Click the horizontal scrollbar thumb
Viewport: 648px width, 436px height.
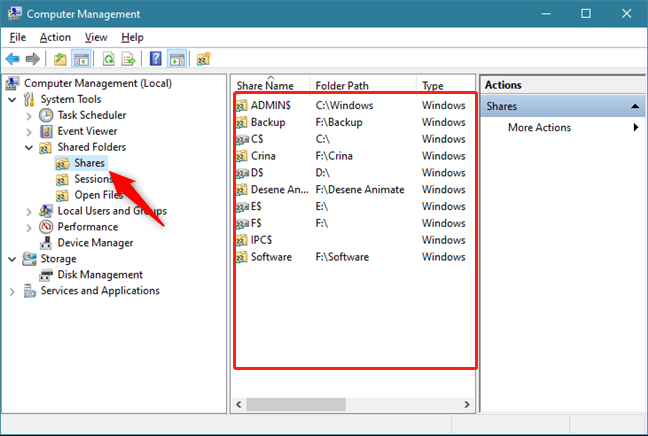pos(296,404)
